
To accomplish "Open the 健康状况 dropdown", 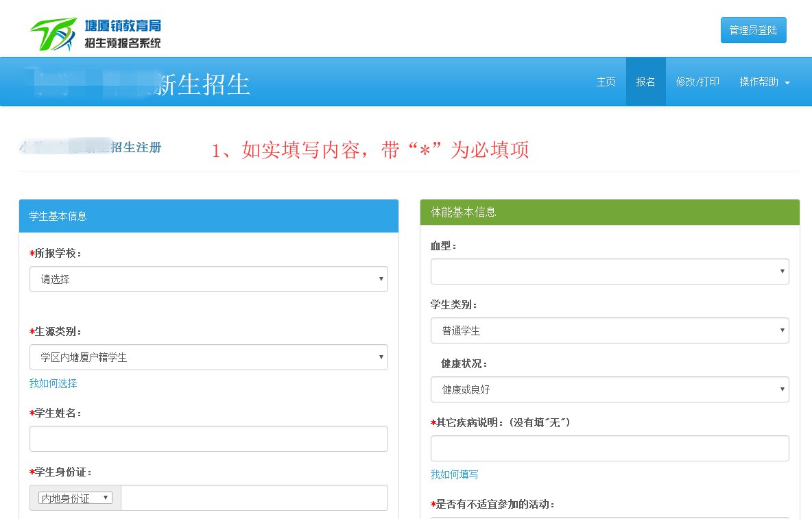I will (610, 389).
